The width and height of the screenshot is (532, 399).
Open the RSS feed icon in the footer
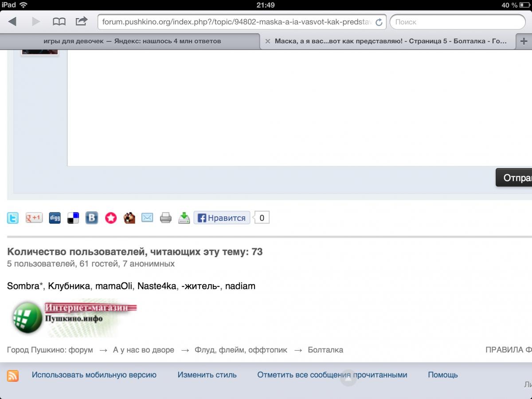[x=13, y=376]
